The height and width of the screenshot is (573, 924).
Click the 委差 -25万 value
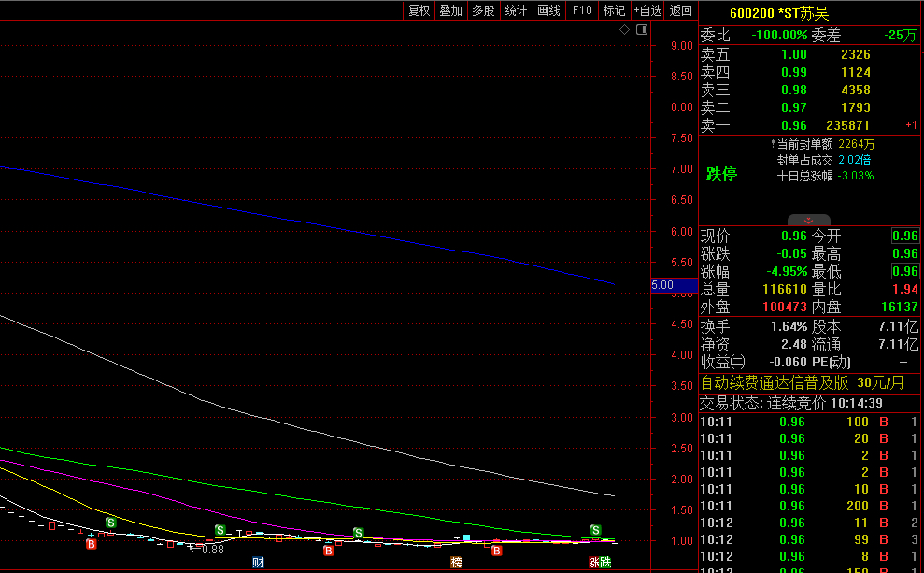pos(901,36)
